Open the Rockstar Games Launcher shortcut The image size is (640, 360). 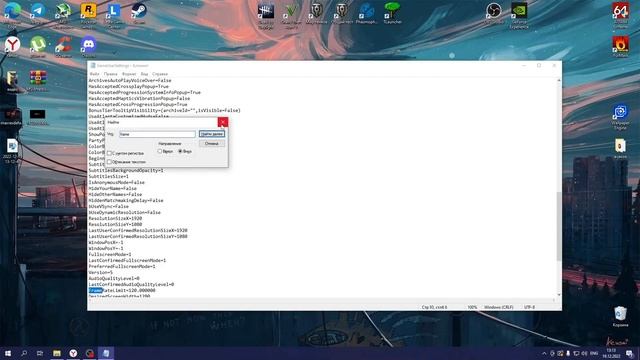click(x=89, y=11)
